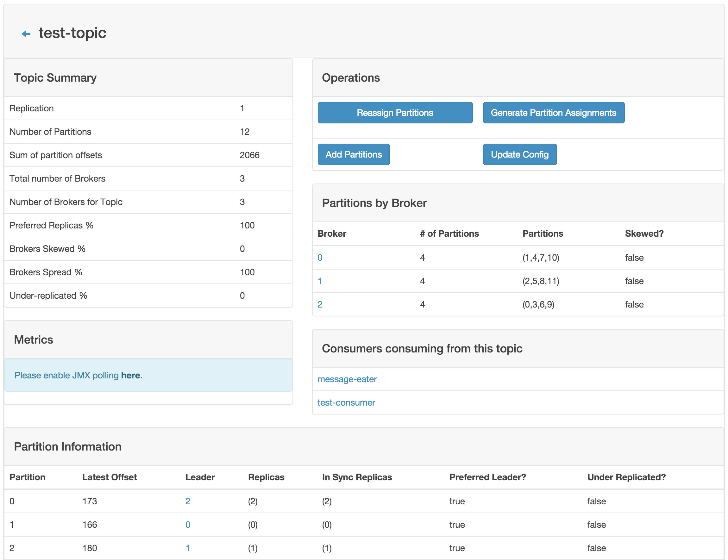Screen dimensions: 728x560
Task: Click the Latest Offset column header
Action: 109,477
